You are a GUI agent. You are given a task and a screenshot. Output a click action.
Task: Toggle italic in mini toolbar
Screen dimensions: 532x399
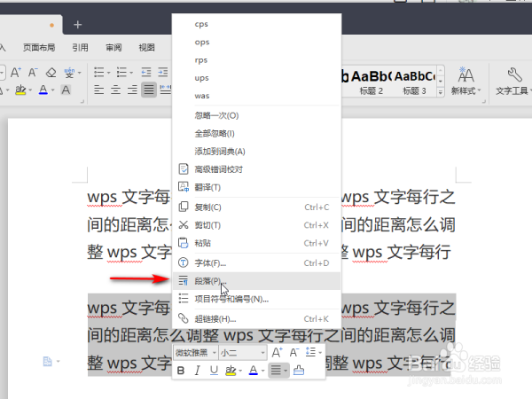coord(198,371)
